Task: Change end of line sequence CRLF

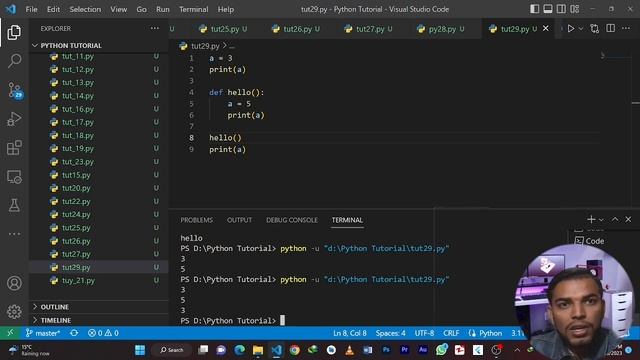Action: (451, 333)
